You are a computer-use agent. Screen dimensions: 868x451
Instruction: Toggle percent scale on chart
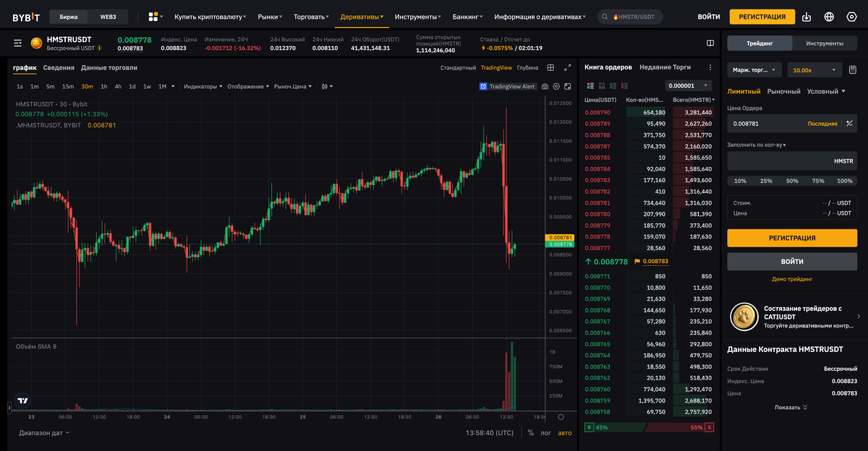[531, 433]
